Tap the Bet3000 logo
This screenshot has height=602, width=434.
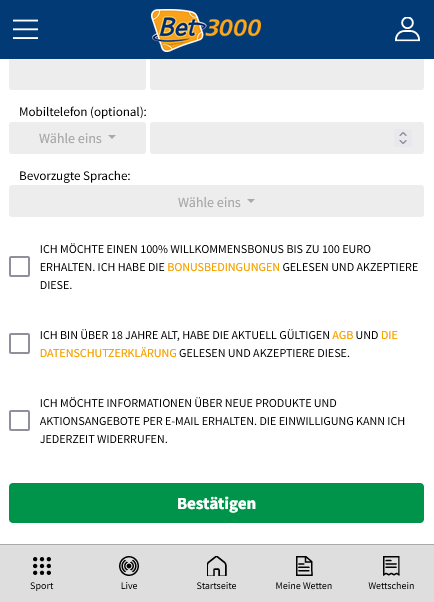[x=206, y=30]
